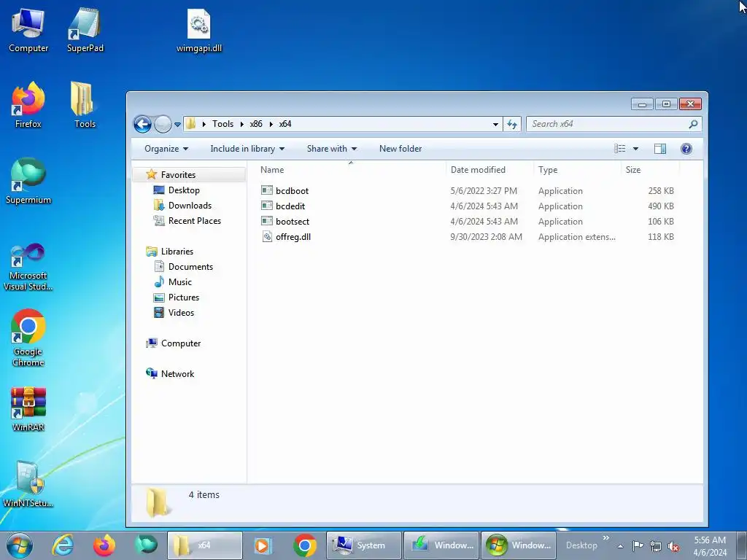Open the Include in library dropdown

point(247,149)
